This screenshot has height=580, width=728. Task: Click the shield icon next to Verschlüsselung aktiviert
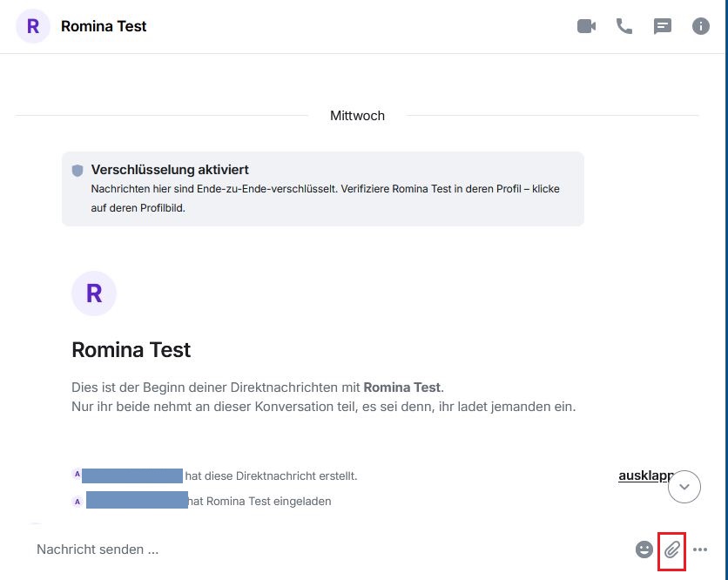tap(78, 171)
